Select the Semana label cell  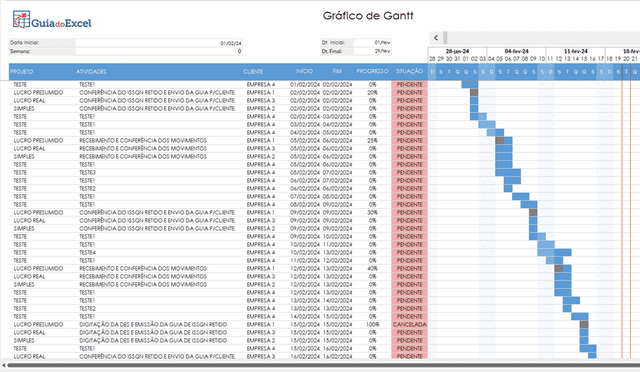(42, 51)
